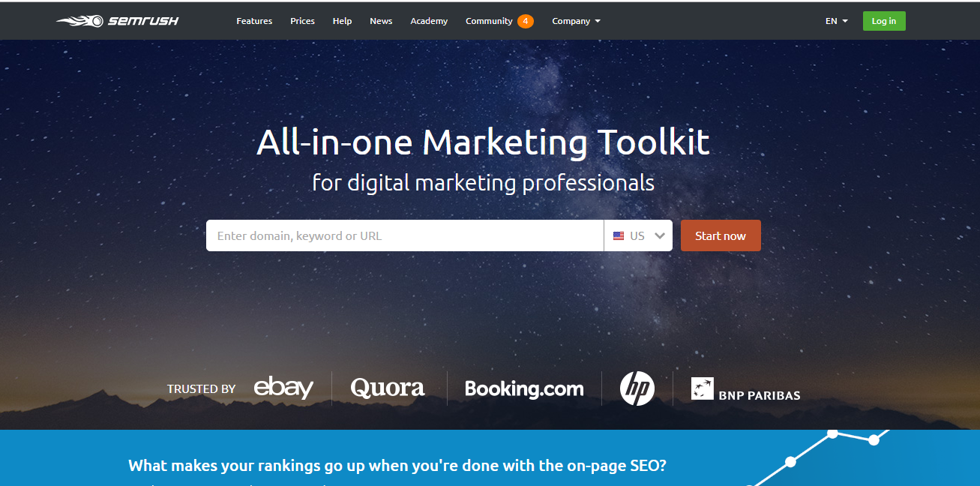Expand the Company dropdown menu
980x486 pixels.
point(576,21)
